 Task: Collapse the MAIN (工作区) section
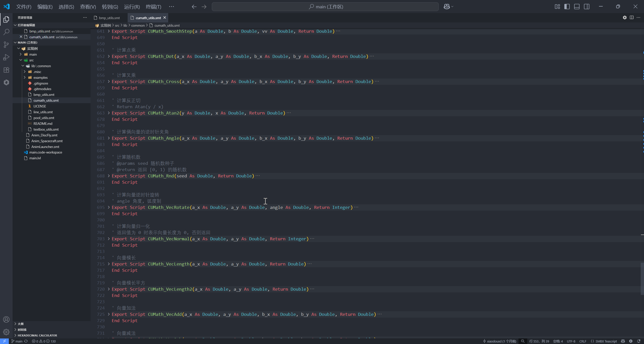pyautogui.click(x=52, y=43)
